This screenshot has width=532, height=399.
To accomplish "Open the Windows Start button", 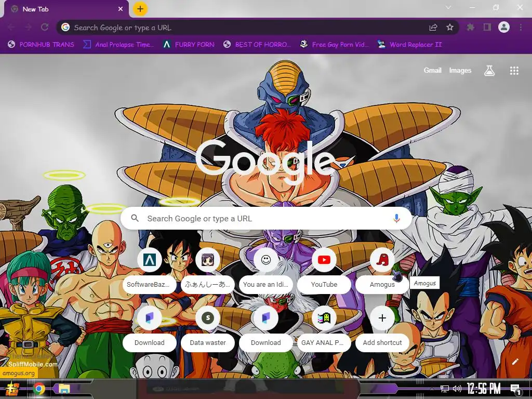I will tap(13, 389).
